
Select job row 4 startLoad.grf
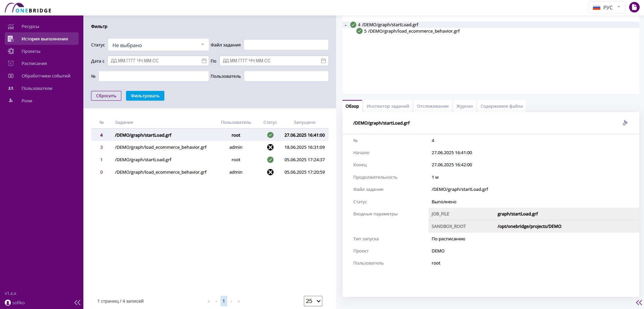[x=210, y=135]
